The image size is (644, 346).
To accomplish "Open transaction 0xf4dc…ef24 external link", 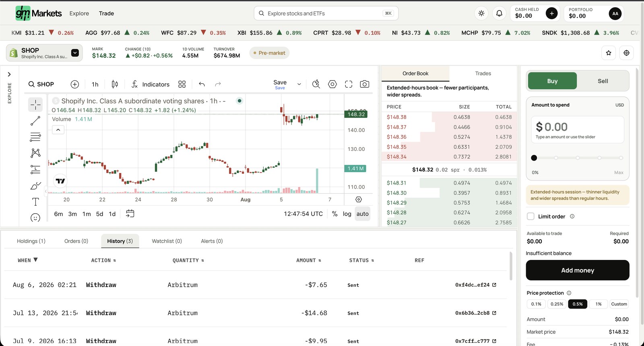I will (x=494, y=285).
